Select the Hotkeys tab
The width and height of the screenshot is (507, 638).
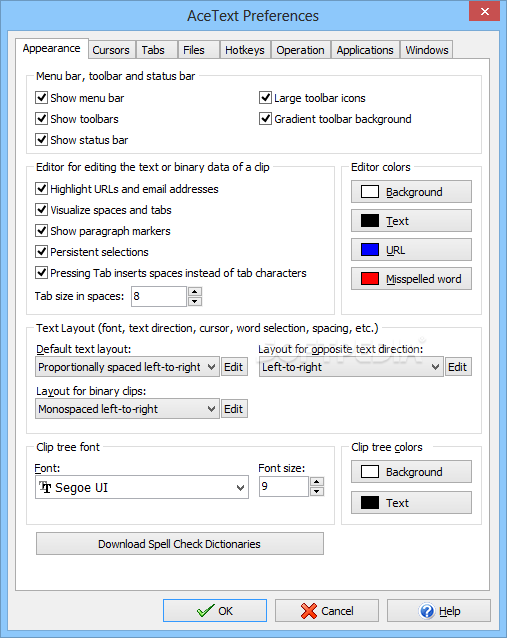coord(245,50)
